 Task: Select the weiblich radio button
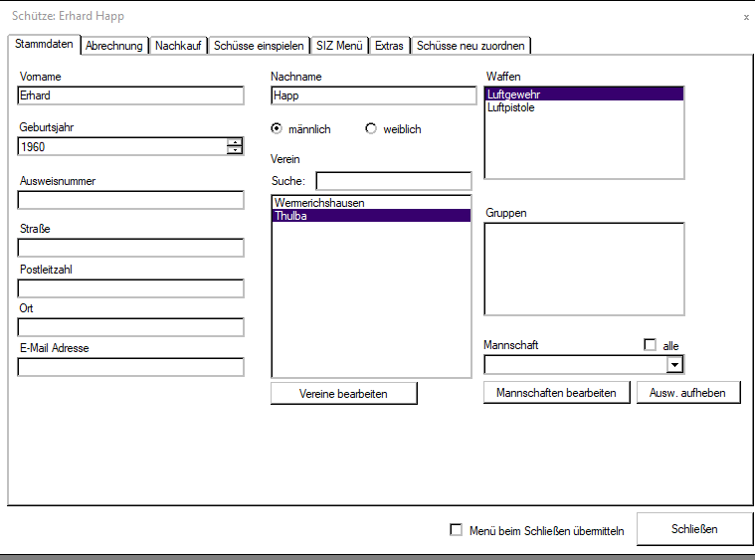(x=372, y=129)
